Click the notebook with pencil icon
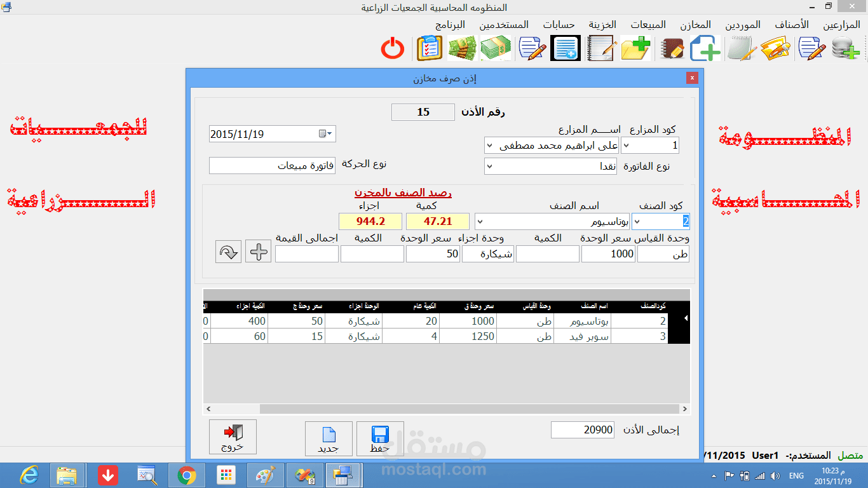Viewport: 868px width, 488px height. point(600,47)
